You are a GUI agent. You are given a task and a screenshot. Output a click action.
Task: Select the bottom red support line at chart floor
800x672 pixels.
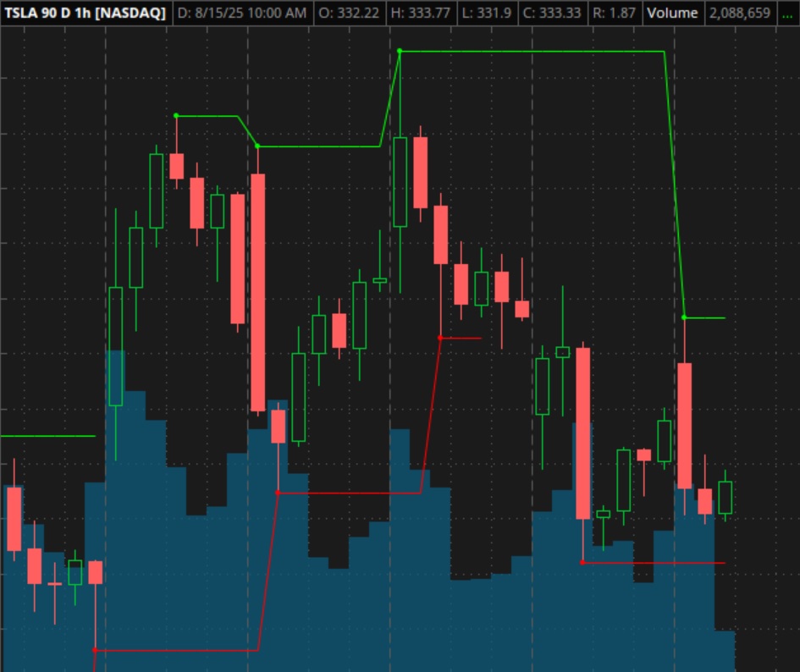click(x=176, y=650)
